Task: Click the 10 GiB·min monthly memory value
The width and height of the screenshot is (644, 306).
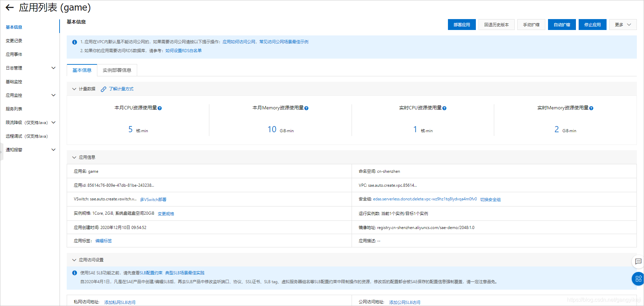Action: (x=280, y=129)
